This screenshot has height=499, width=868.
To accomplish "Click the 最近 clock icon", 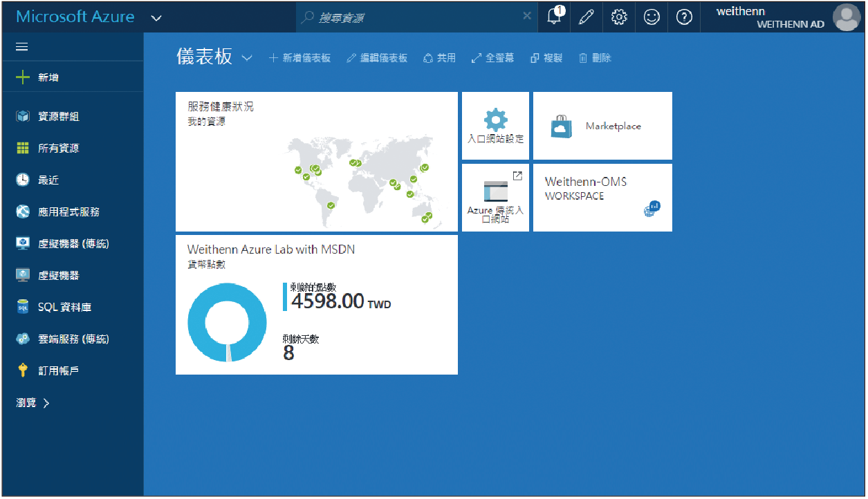I will pos(23,180).
